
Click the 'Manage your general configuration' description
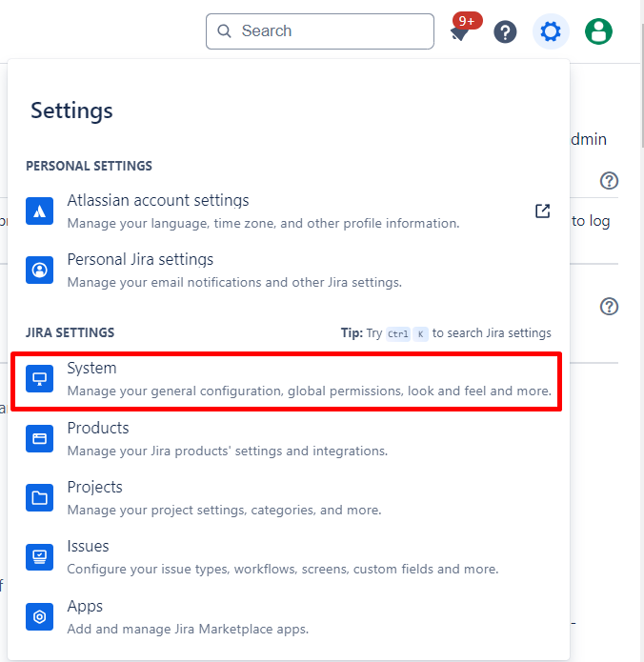pos(309,391)
